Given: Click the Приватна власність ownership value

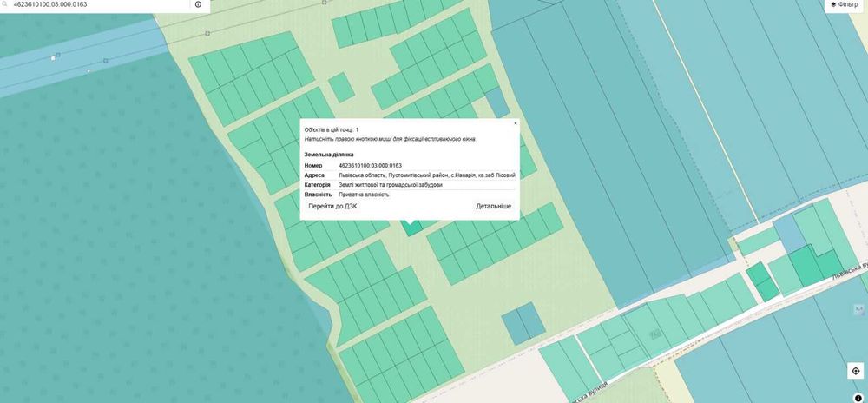Looking at the screenshot, I should 365,195.
